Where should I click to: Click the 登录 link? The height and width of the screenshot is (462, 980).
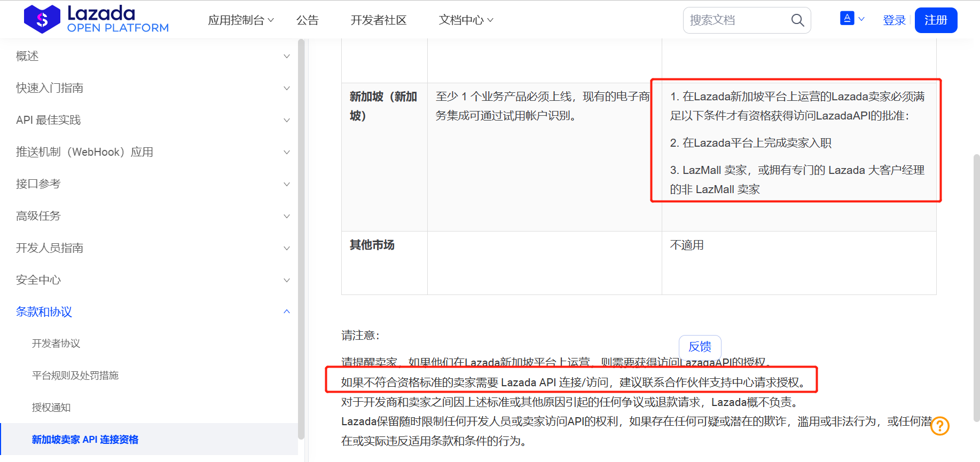point(895,20)
